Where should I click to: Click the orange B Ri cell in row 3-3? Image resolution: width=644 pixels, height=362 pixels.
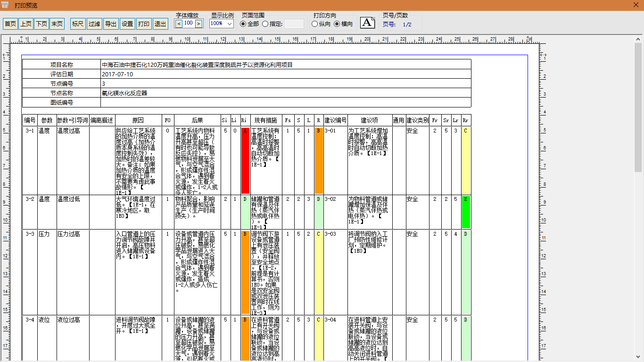[x=245, y=272]
